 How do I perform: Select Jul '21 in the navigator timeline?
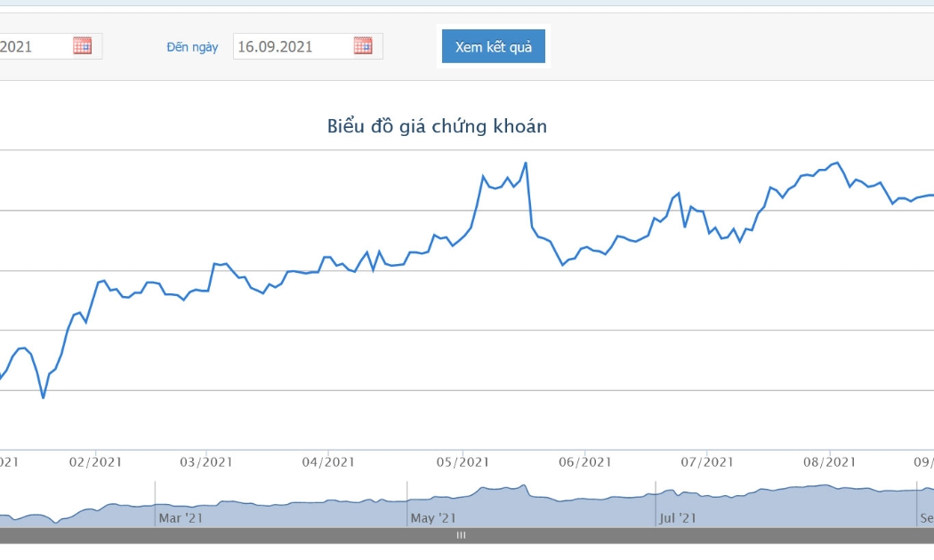(x=678, y=518)
